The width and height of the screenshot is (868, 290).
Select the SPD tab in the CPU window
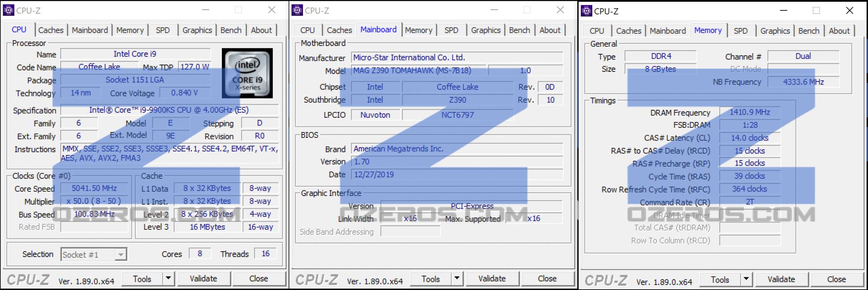point(163,30)
